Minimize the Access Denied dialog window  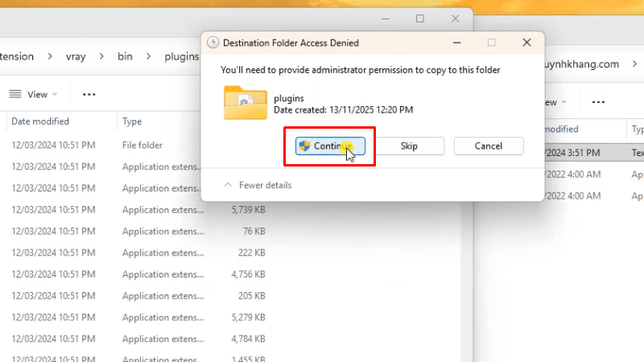coord(456,43)
